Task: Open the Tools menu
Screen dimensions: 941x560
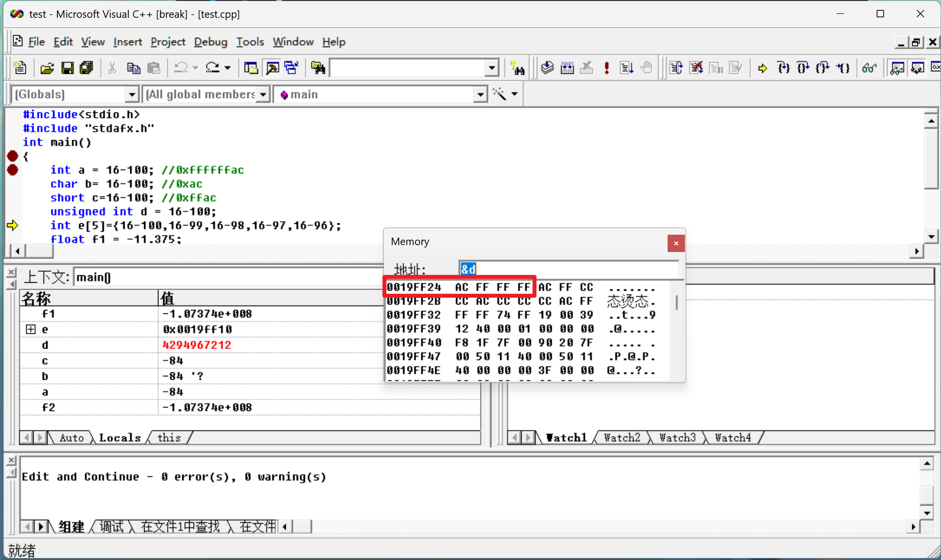Action: 250,42
